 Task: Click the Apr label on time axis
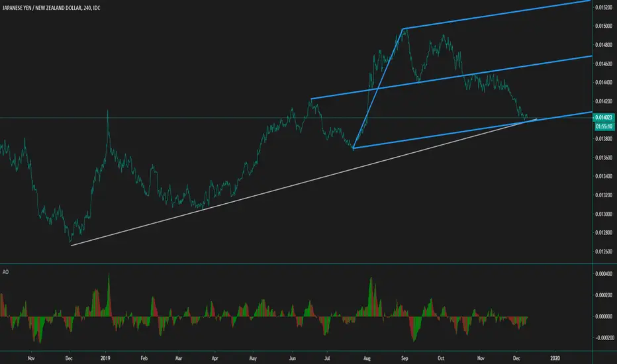click(x=215, y=358)
